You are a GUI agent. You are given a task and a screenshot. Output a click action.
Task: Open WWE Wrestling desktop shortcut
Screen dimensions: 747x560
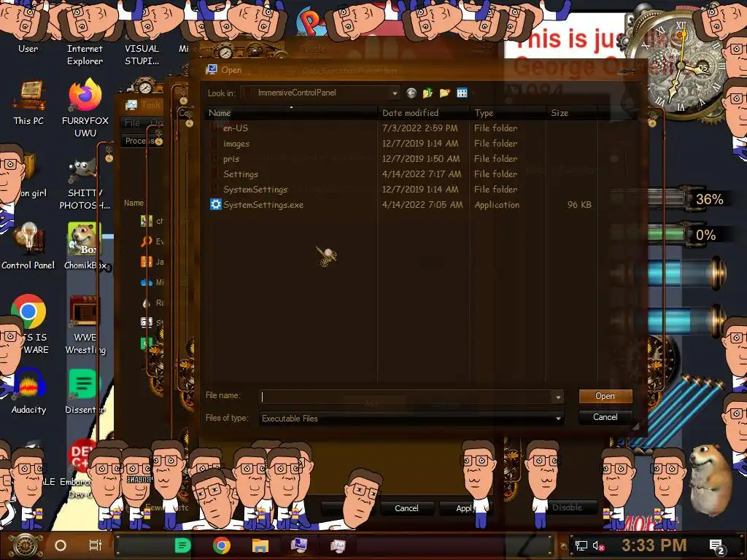(x=85, y=324)
